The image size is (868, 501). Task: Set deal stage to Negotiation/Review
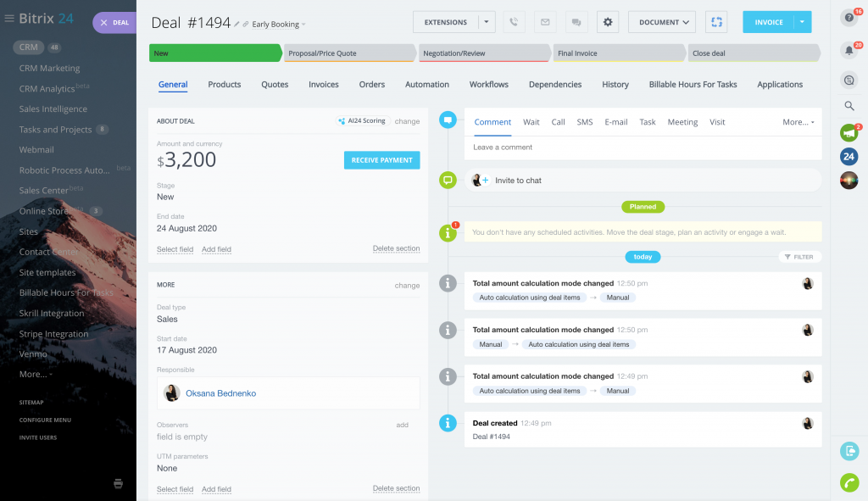point(485,53)
